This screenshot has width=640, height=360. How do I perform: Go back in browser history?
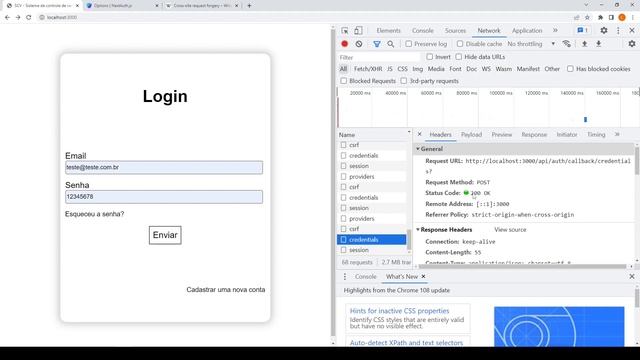click(7, 18)
